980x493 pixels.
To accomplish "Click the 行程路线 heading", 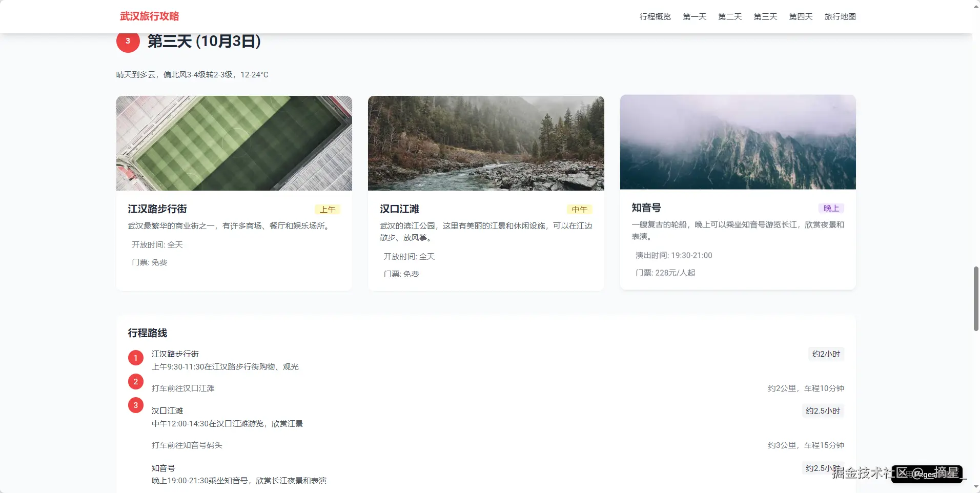I will 148,333.
